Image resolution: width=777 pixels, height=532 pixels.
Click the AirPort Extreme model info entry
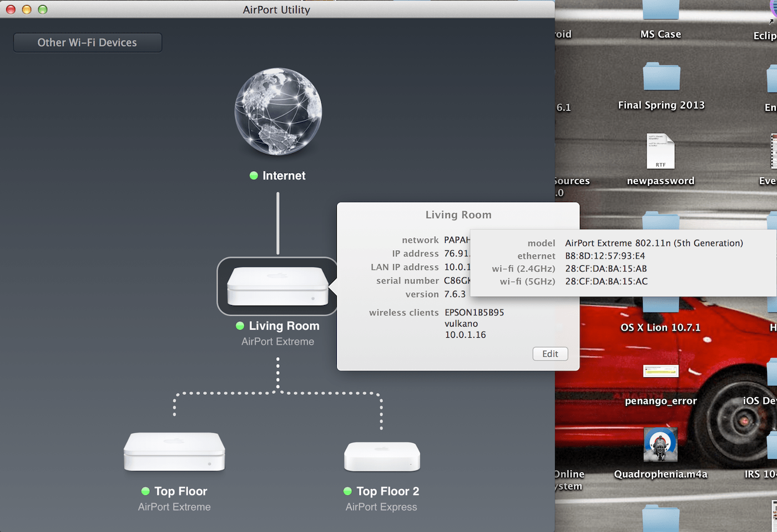(x=654, y=242)
